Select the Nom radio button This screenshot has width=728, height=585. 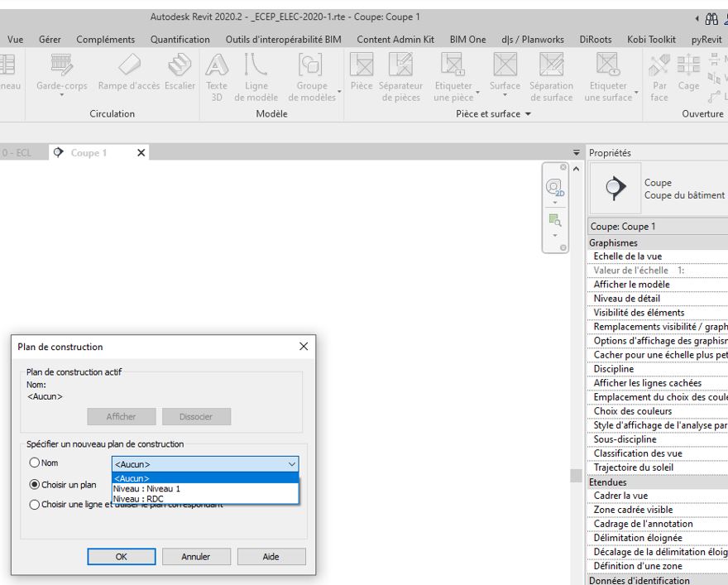35,463
